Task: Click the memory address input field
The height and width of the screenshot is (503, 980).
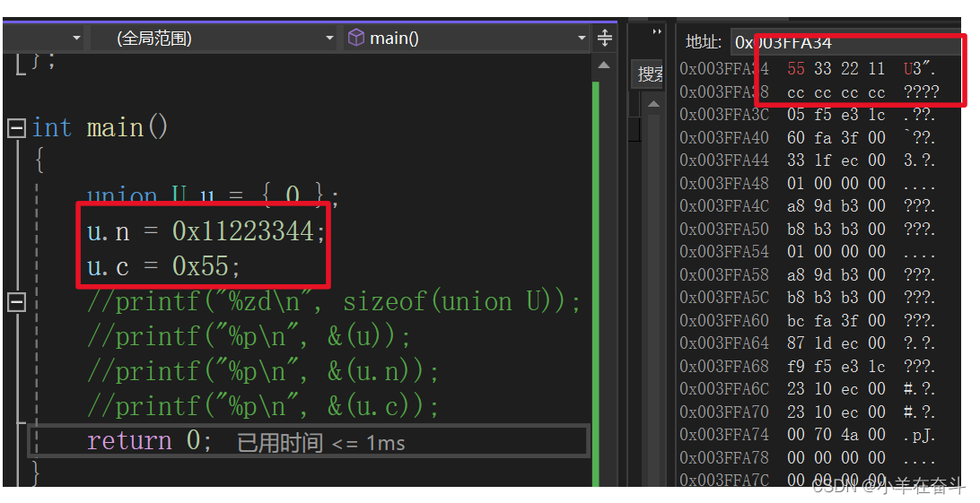Action: click(x=846, y=42)
